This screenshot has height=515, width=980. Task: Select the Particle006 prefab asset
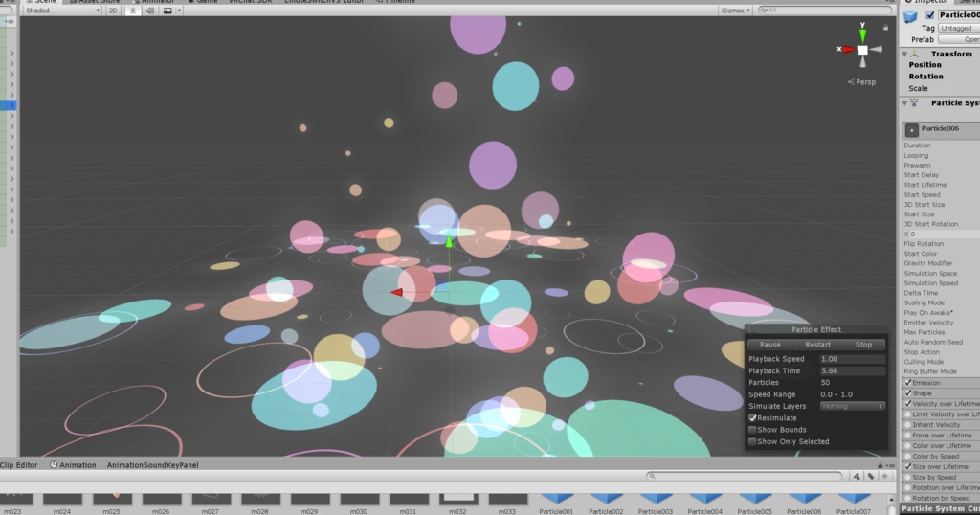click(804, 504)
